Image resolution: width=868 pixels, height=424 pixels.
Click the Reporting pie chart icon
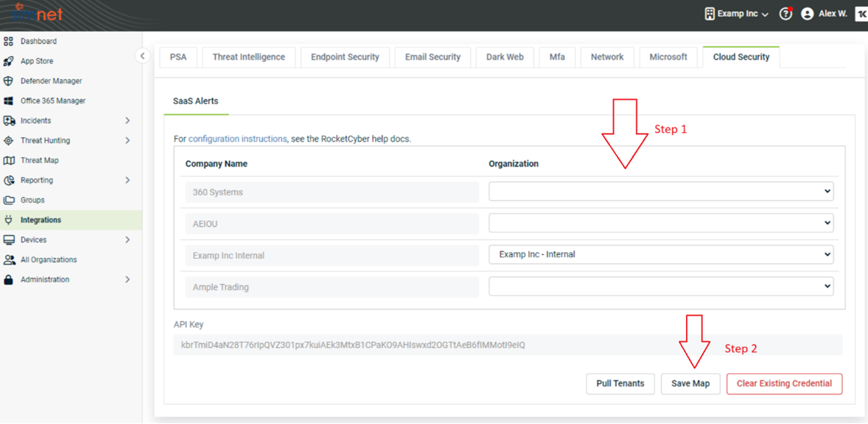coord(8,180)
